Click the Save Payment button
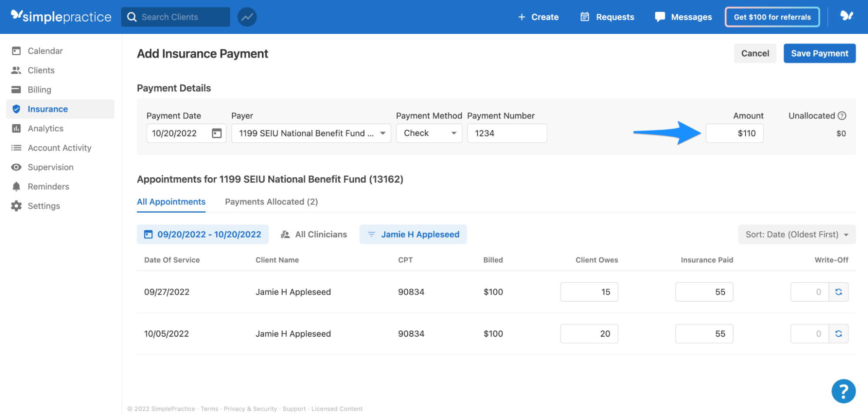The height and width of the screenshot is (415, 868). (819, 53)
